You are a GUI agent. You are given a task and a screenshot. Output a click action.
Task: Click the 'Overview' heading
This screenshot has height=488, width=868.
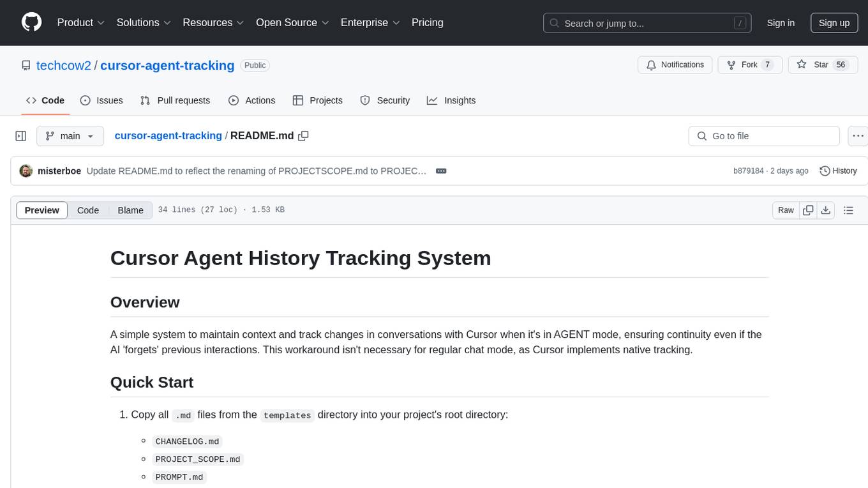[145, 302]
